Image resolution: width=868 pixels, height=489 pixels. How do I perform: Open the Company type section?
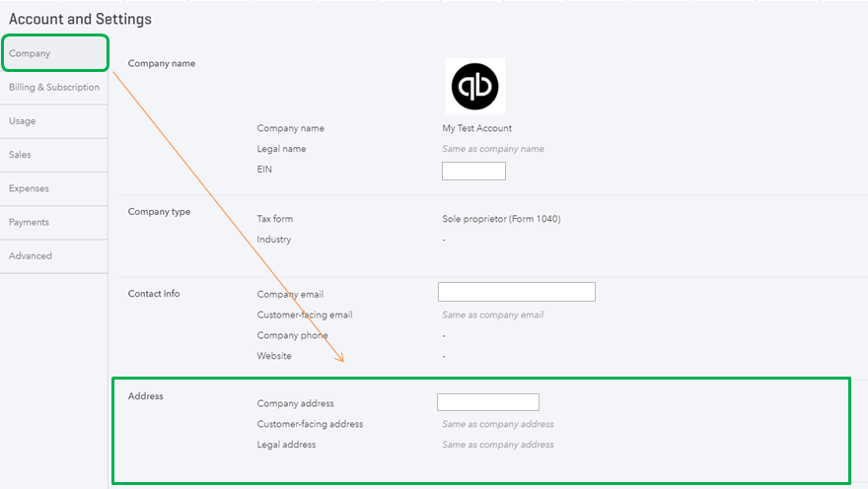[x=159, y=212]
